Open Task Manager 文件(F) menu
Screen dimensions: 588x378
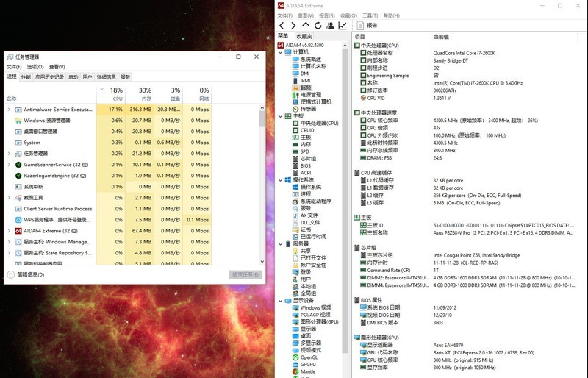pyautogui.click(x=14, y=67)
